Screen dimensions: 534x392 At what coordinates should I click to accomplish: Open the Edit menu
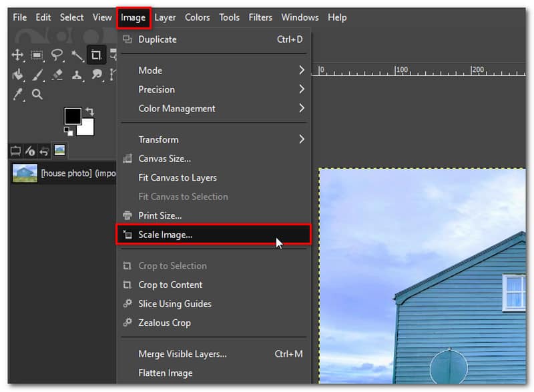click(x=43, y=17)
